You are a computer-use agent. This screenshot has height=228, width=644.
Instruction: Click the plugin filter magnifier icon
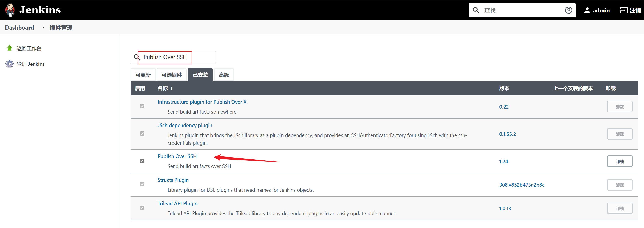[137, 57]
